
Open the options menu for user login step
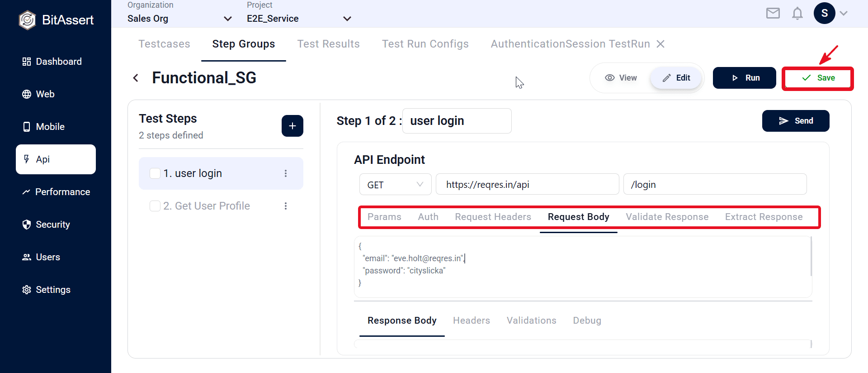pos(286,173)
